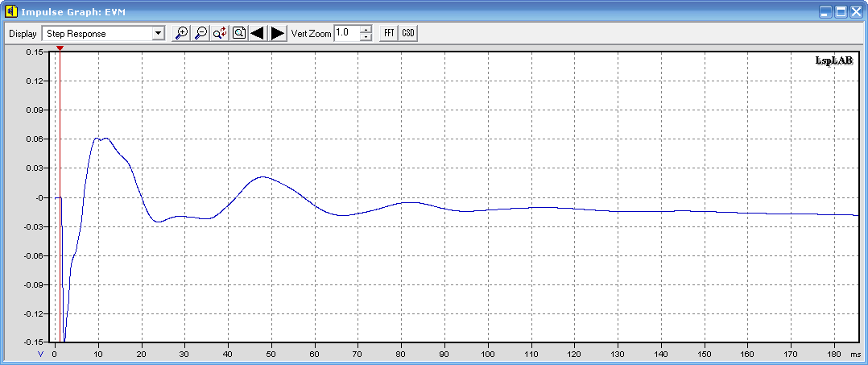Screen dimensions: 868x365
Task: Close the Impulse Graph window
Action: (856, 11)
